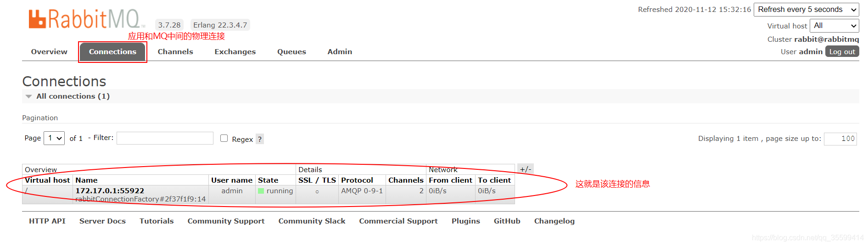This screenshot has height=246, width=868.
Task: Open the Admin tab
Action: (340, 52)
